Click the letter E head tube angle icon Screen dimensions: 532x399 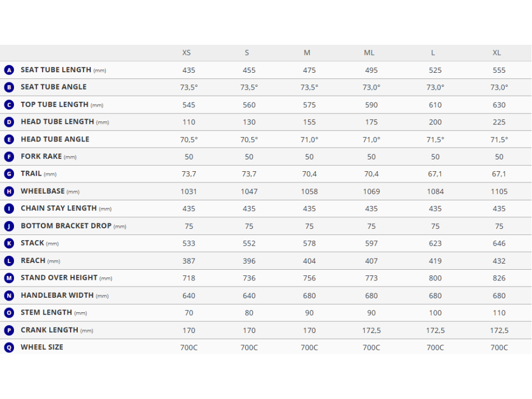(x=9, y=139)
